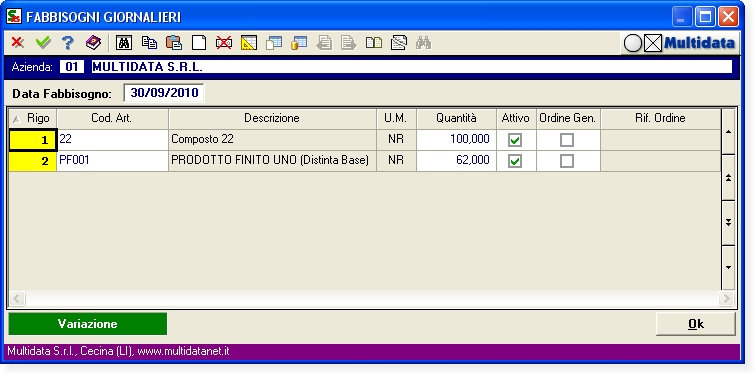This screenshot has width=755, height=374.
Task: Uncheck Attivo for Composto 22 row
Action: pyautogui.click(x=515, y=140)
